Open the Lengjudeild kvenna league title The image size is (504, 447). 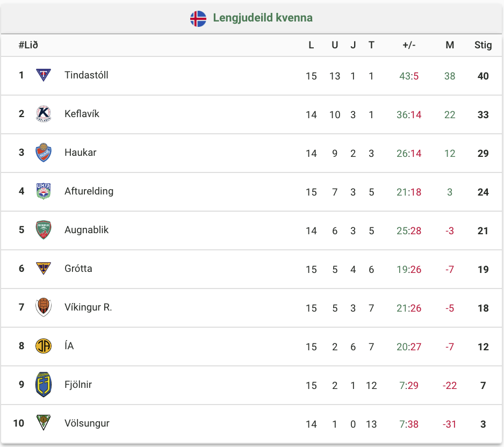(263, 18)
